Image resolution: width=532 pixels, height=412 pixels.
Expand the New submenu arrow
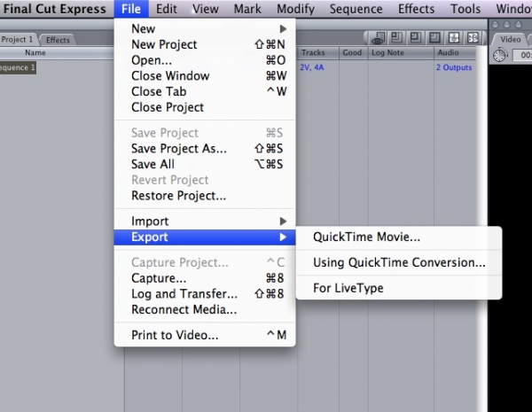click(283, 28)
